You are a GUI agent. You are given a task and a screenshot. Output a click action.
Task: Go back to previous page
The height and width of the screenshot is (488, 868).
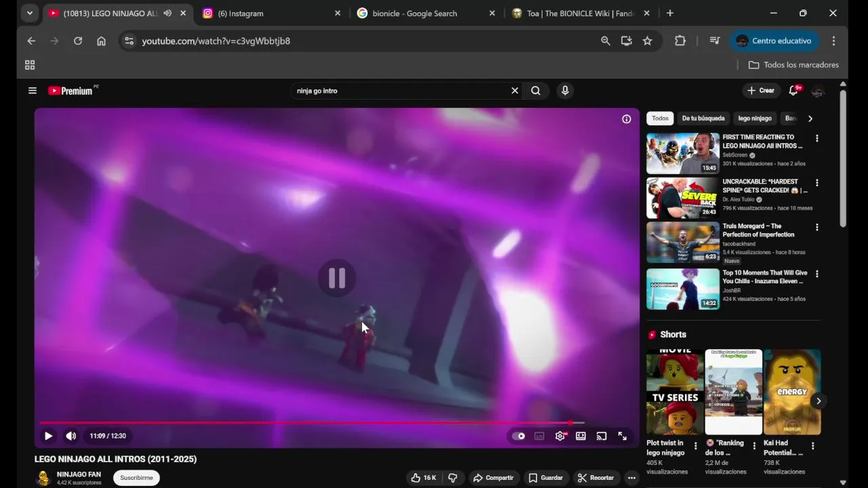tap(31, 41)
